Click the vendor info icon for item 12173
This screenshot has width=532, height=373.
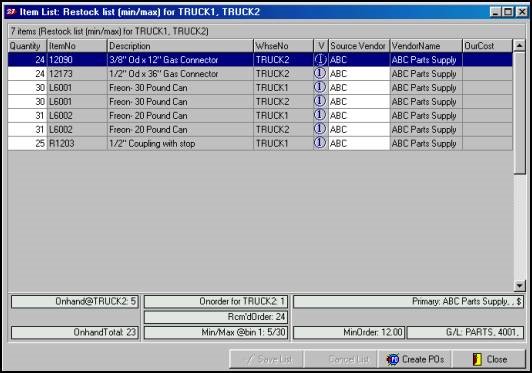point(320,73)
